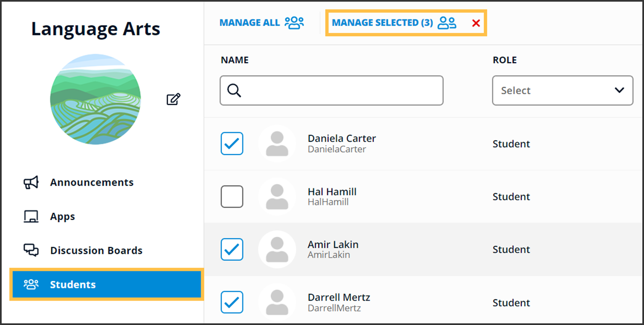
Task: Click the Manage Selected people icon
Action: click(x=447, y=23)
